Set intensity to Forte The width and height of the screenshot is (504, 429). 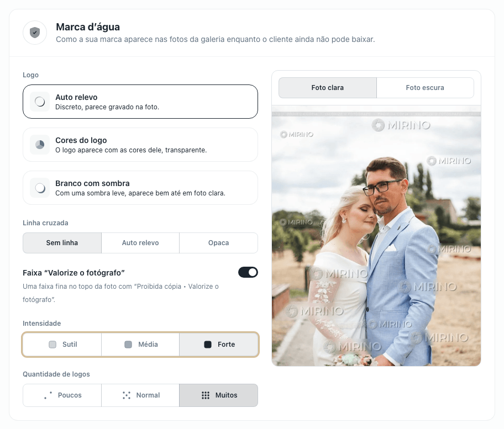tap(219, 345)
